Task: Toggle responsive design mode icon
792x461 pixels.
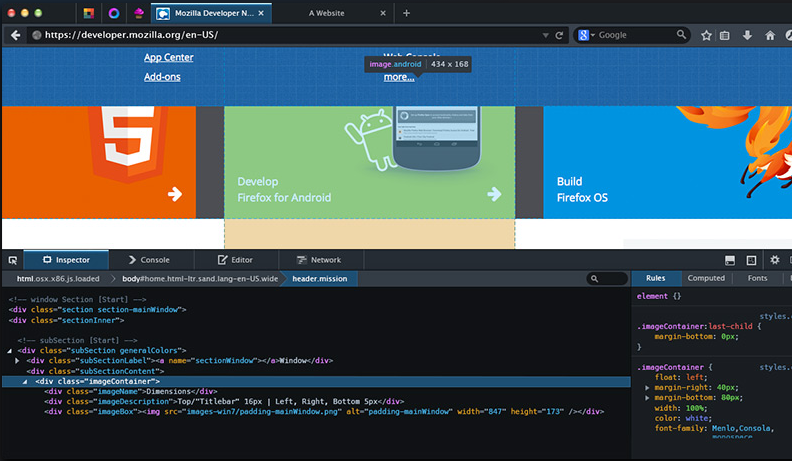Action: tap(751, 260)
